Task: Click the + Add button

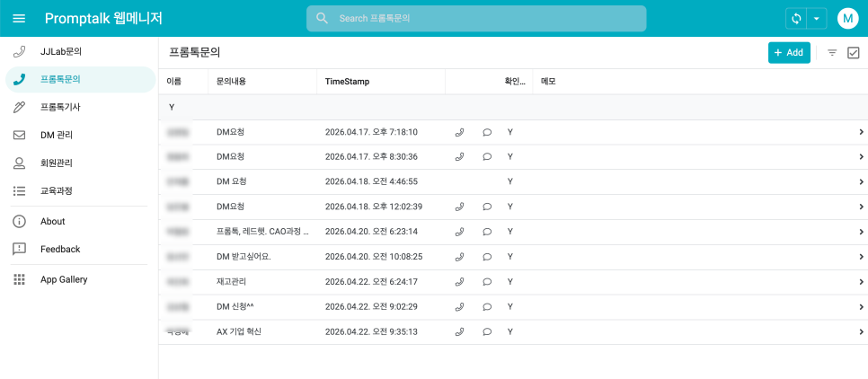Action: click(x=789, y=53)
